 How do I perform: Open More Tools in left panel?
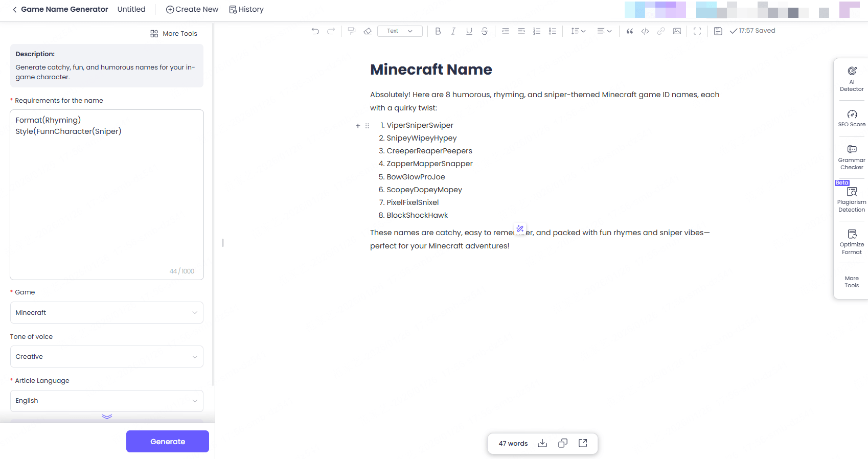coord(174,34)
